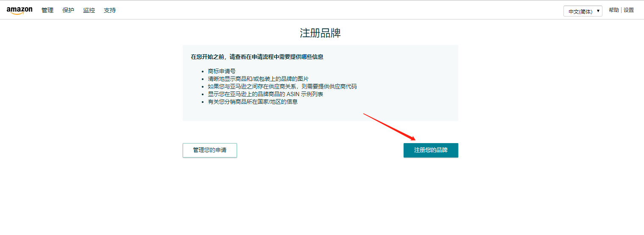Click the 注册品牌 page heading
Screen dimensions: 644x235
(321, 33)
